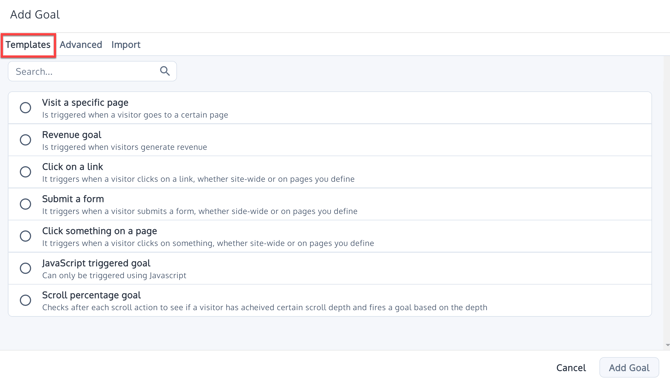Cancel the Add Goal dialog
The image size is (670, 382).
(571, 367)
